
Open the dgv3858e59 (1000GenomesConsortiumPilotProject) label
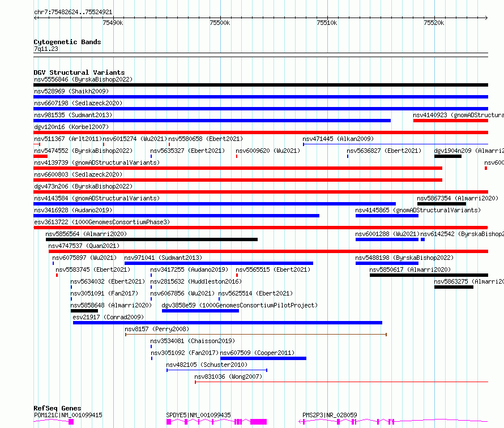click(x=240, y=305)
